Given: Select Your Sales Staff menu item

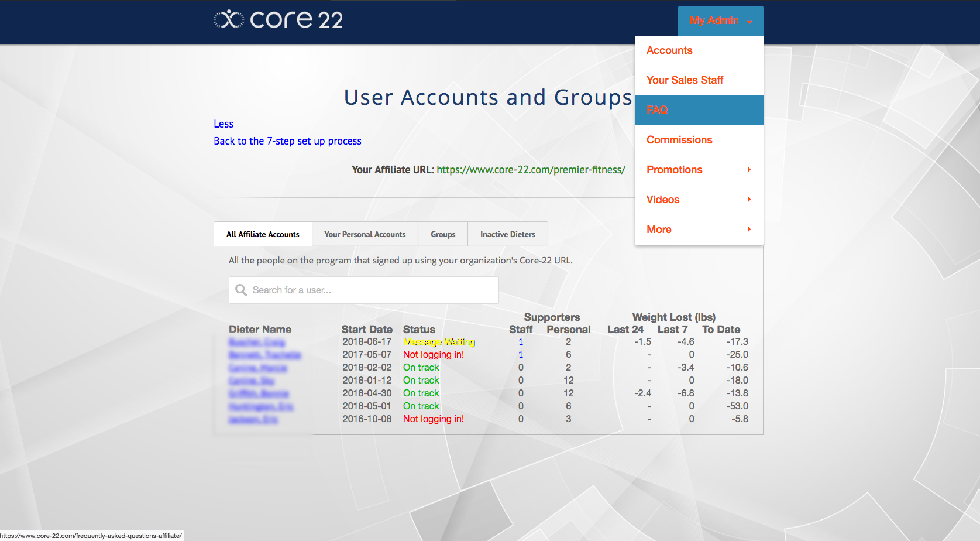Looking at the screenshot, I should (685, 80).
